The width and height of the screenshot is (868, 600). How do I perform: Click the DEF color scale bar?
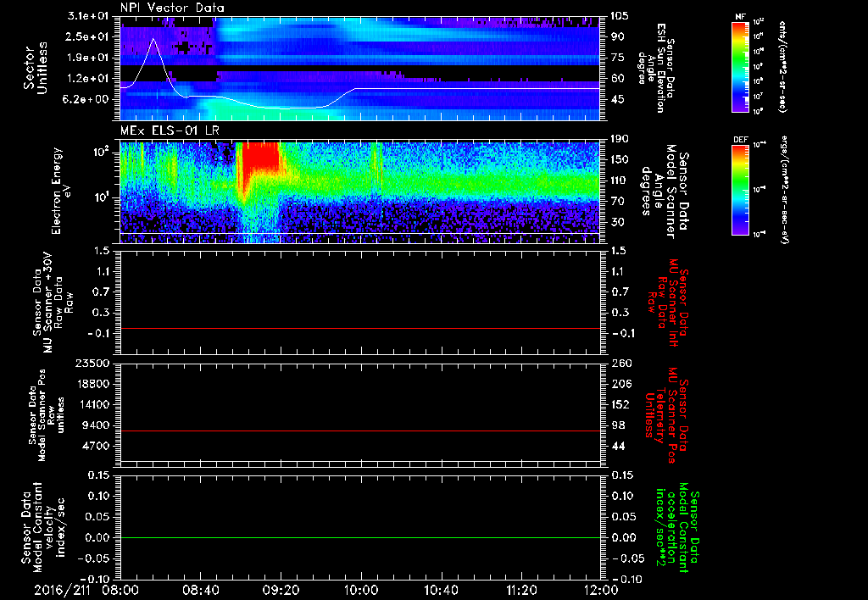click(740, 190)
